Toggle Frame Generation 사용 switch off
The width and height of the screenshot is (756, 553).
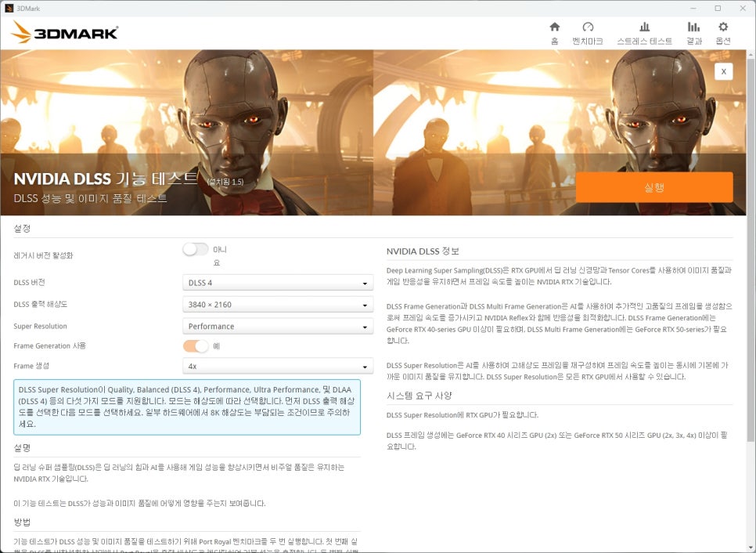(196, 346)
